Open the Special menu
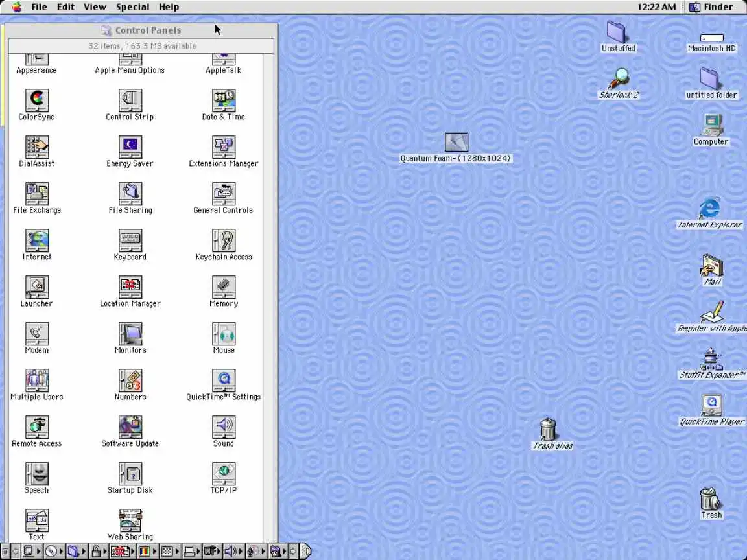This screenshot has width=747, height=560. coord(132,6)
